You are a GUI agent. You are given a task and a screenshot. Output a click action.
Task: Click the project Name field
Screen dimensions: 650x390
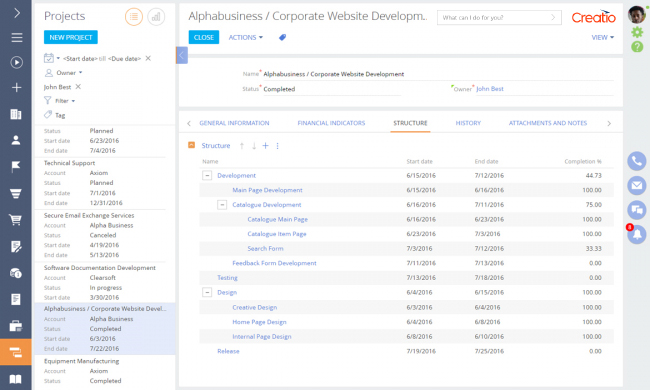438,74
